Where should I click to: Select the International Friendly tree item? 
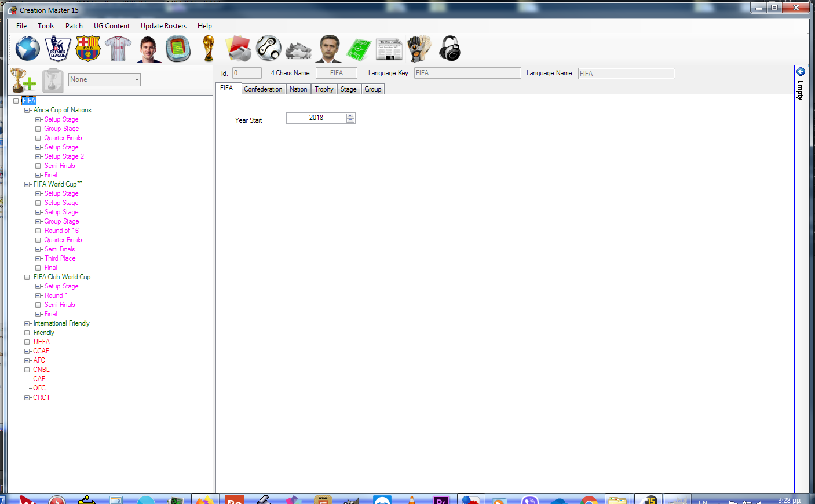click(61, 323)
